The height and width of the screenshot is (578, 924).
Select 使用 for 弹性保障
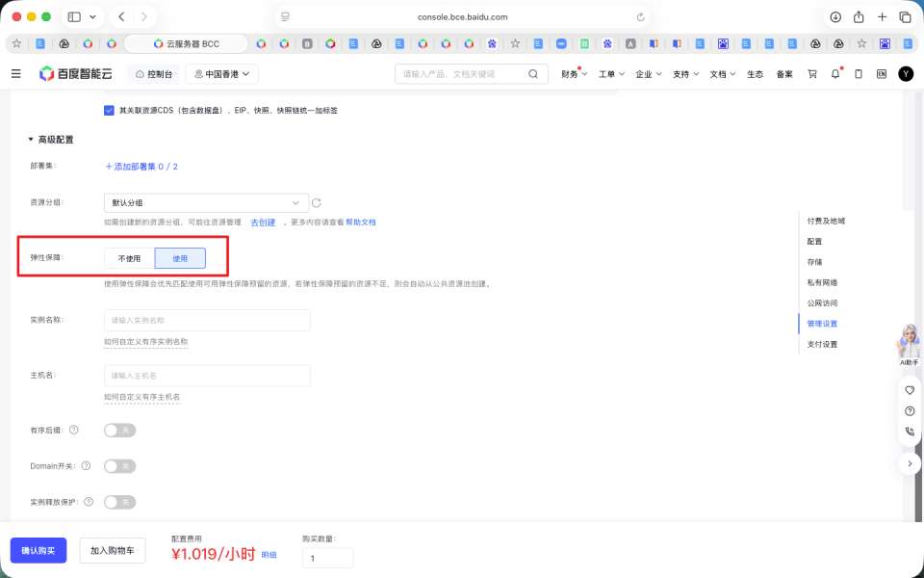pos(180,258)
